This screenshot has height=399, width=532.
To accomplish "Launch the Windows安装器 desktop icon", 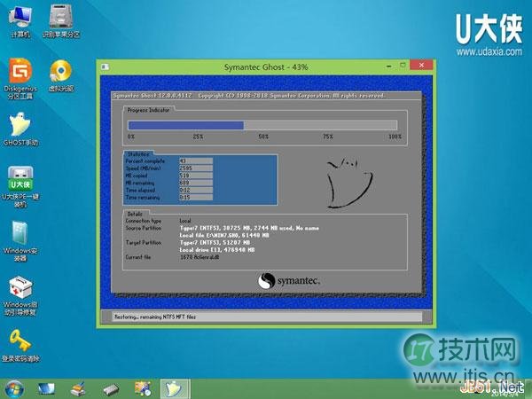I will [x=20, y=241].
